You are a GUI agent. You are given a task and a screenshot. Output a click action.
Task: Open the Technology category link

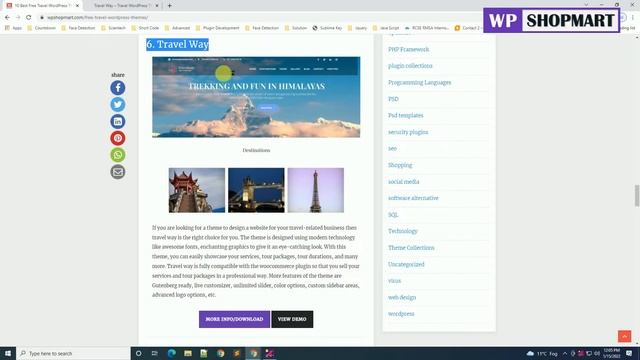403,231
